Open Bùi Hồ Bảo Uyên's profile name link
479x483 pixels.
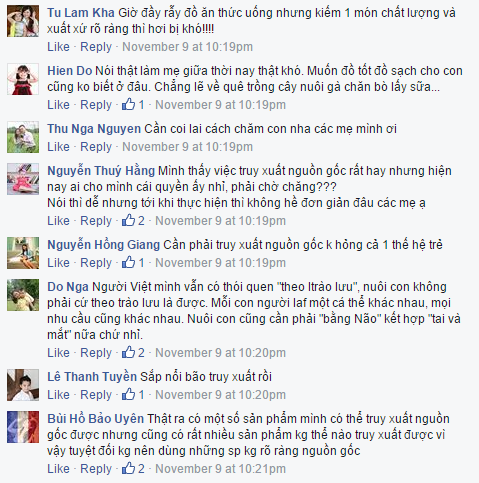click(x=96, y=419)
